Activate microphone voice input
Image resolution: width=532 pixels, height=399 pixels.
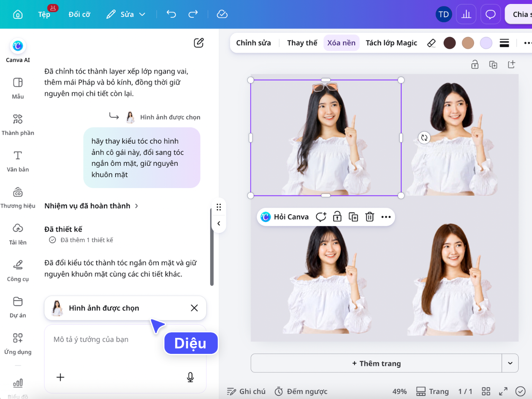pos(190,377)
